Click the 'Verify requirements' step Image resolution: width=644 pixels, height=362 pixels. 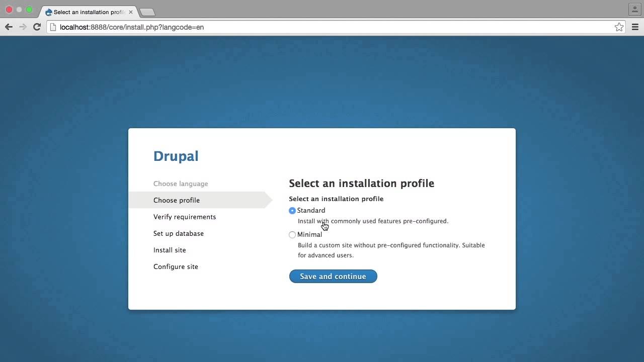(185, 217)
